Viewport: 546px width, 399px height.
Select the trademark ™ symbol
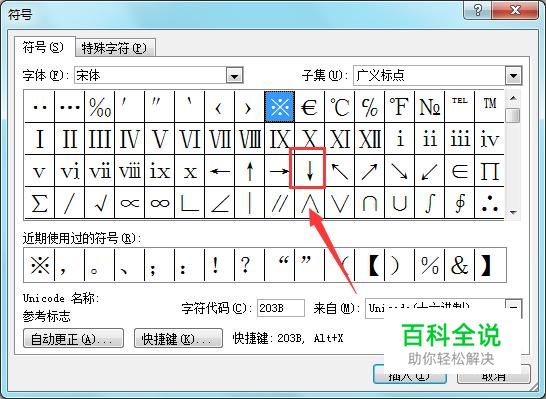490,107
